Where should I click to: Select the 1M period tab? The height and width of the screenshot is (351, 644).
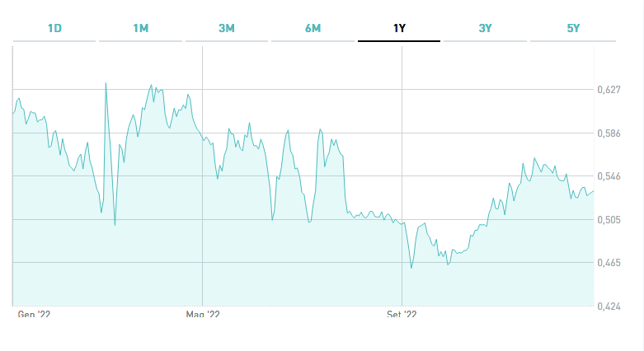140,28
